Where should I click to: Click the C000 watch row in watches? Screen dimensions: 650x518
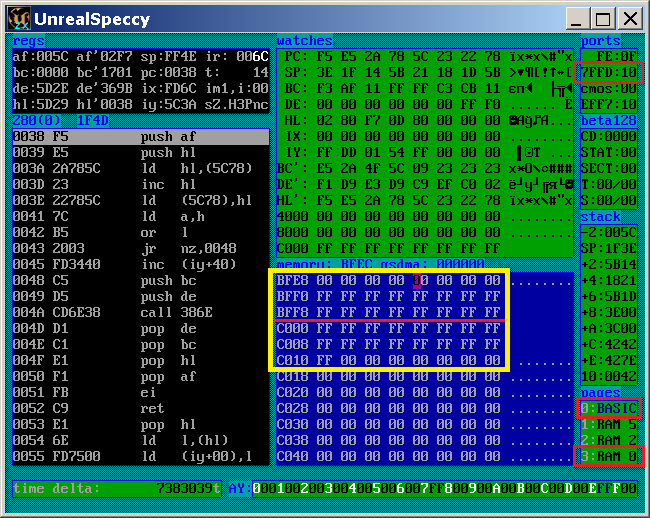pyautogui.click(x=425, y=248)
